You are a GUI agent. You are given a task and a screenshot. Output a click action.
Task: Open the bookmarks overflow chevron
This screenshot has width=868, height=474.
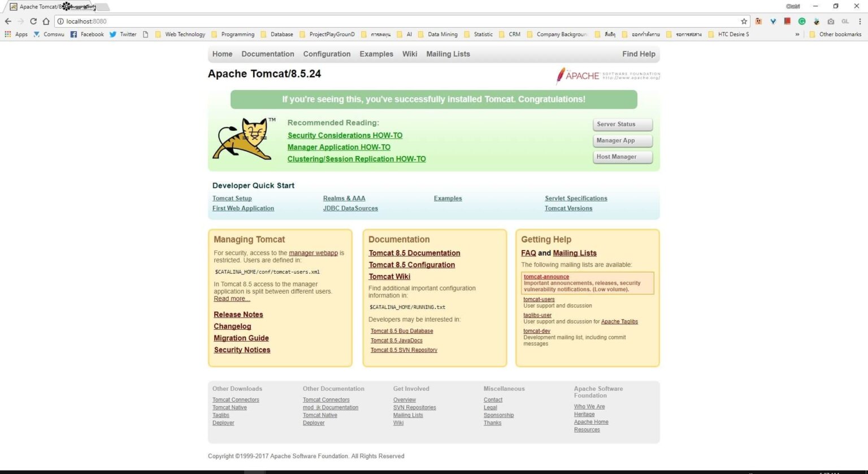tap(797, 34)
